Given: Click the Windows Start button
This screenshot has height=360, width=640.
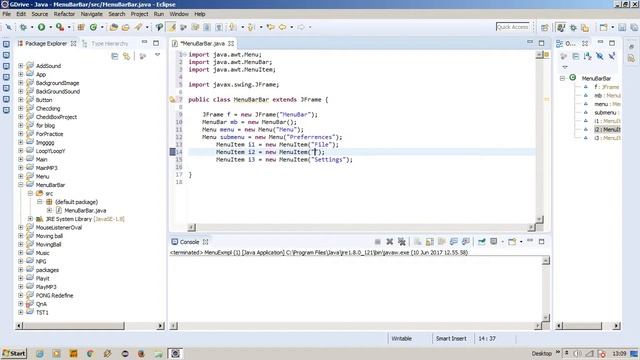Looking at the screenshot, I should 14,353.
